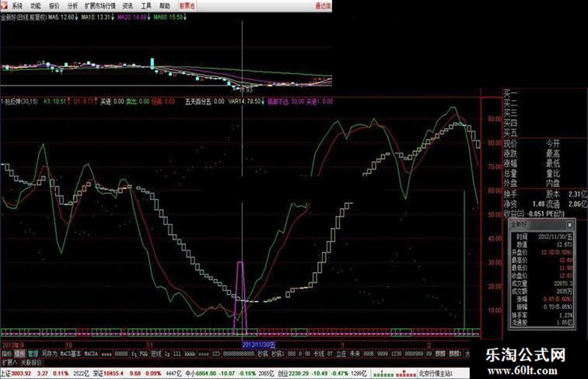Select the 9999 indicator tab
Screen dimensions: 588x379
point(382,353)
